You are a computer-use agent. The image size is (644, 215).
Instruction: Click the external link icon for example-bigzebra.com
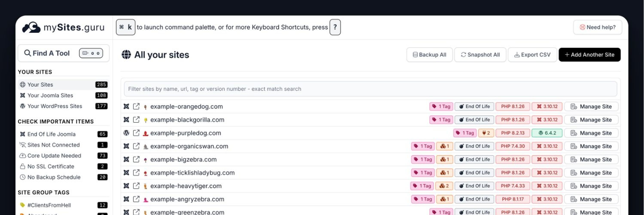pos(136,160)
